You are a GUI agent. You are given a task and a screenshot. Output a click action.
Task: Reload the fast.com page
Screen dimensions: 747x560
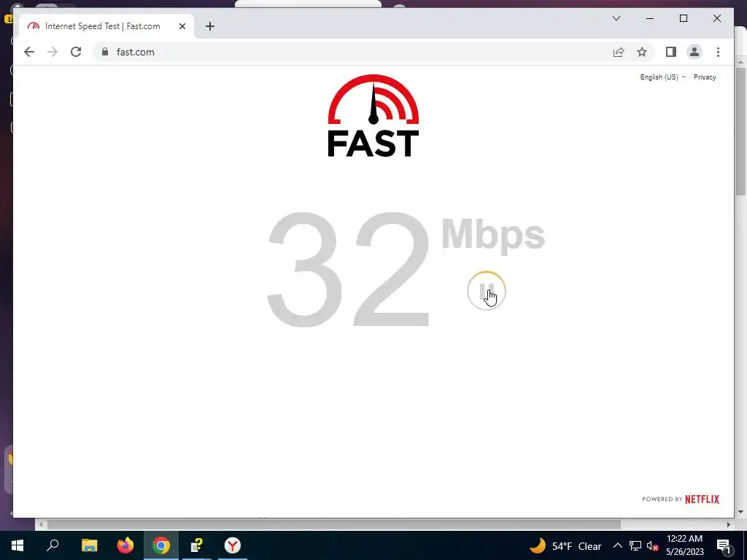(x=76, y=52)
